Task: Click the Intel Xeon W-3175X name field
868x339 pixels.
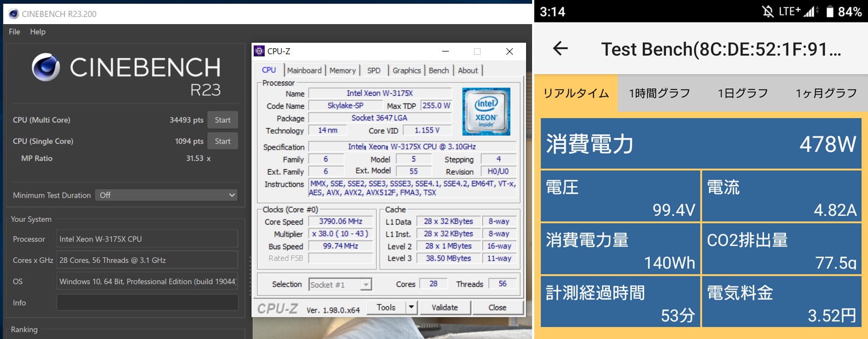Action: 380,93
